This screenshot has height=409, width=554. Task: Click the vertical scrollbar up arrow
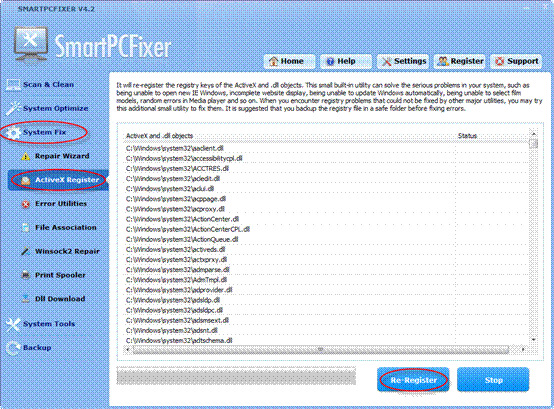[534, 134]
